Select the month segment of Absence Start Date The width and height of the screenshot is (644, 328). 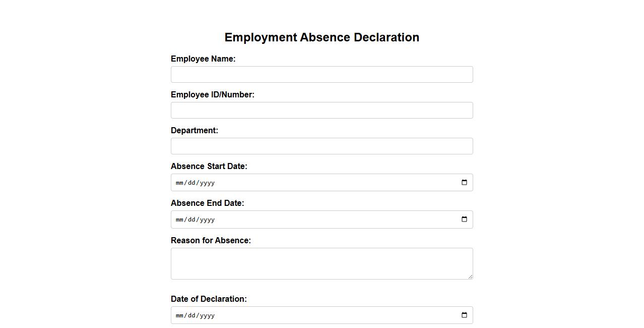pyautogui.click(x=179, y=183)
